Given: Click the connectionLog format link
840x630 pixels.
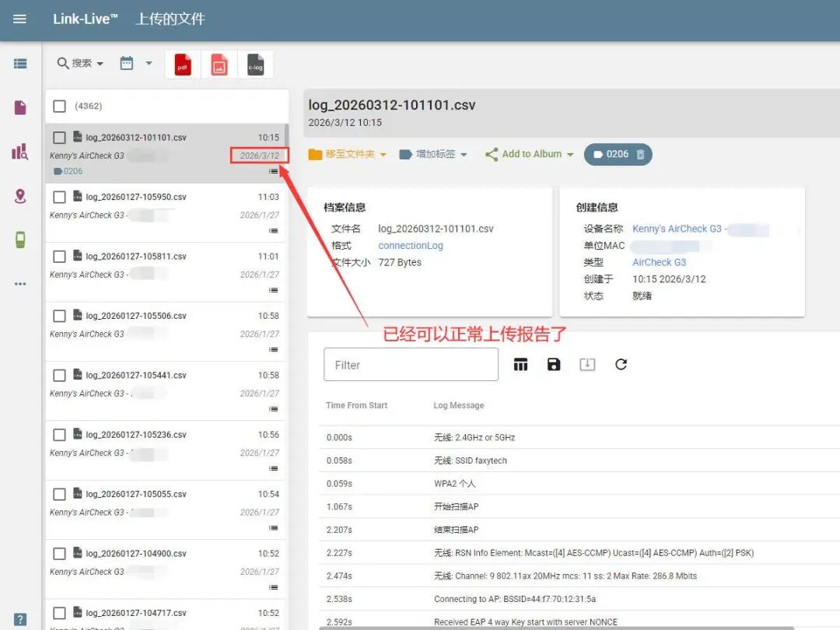Looking at the screenshot, I should point(411,246).
